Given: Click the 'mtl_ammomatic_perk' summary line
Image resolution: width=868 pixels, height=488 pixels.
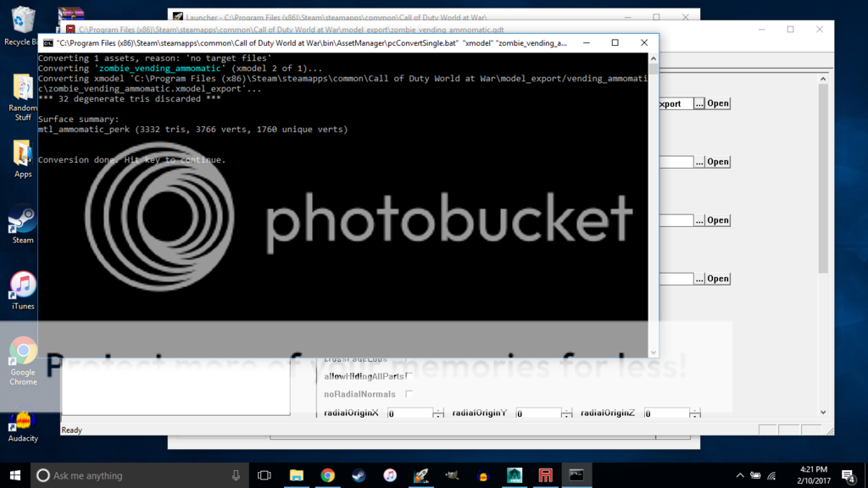Looking at the screenshot, I should coord(193,130).
